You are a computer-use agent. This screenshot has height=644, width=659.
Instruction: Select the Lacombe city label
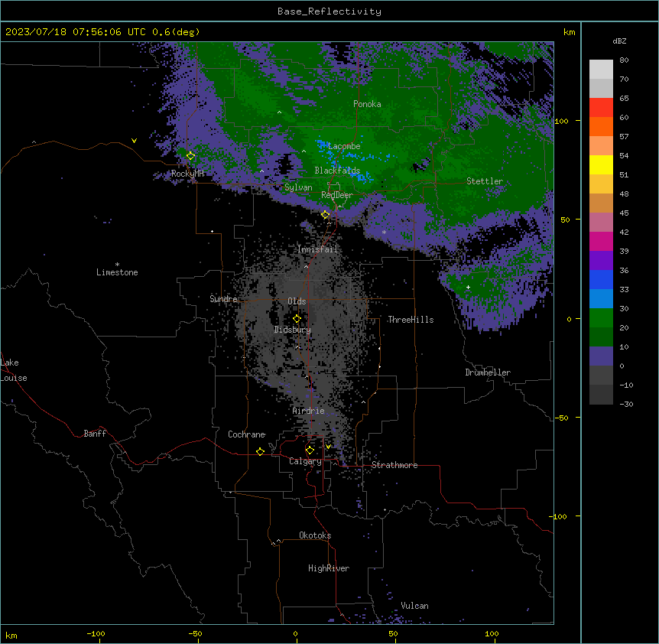pyautogui.click(x=344, y=146)
